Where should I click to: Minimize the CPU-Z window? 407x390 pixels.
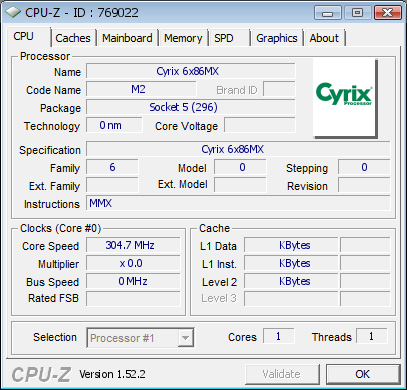click(327, 13)
